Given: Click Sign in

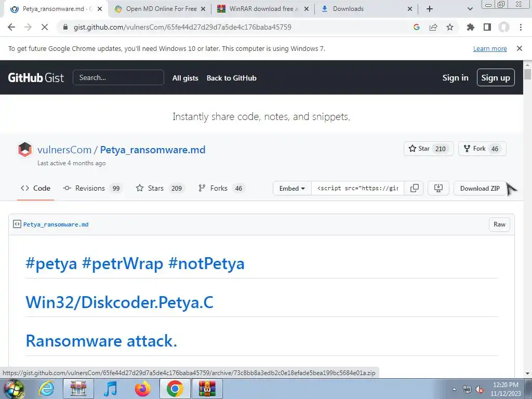Looking at the screenshot, I should coord(455,78).
